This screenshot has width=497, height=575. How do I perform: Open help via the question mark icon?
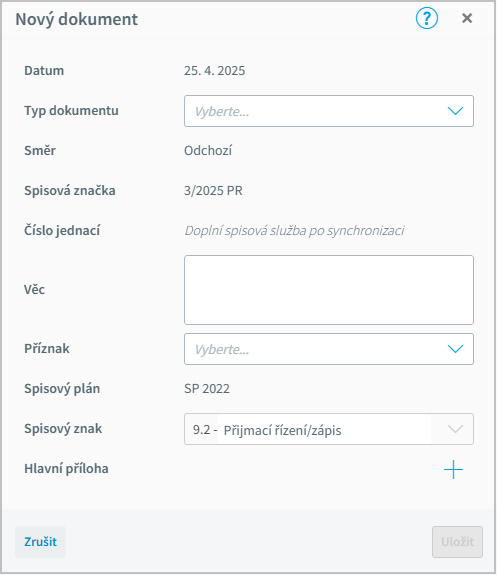pyautogui.click(x=427, y=18)
